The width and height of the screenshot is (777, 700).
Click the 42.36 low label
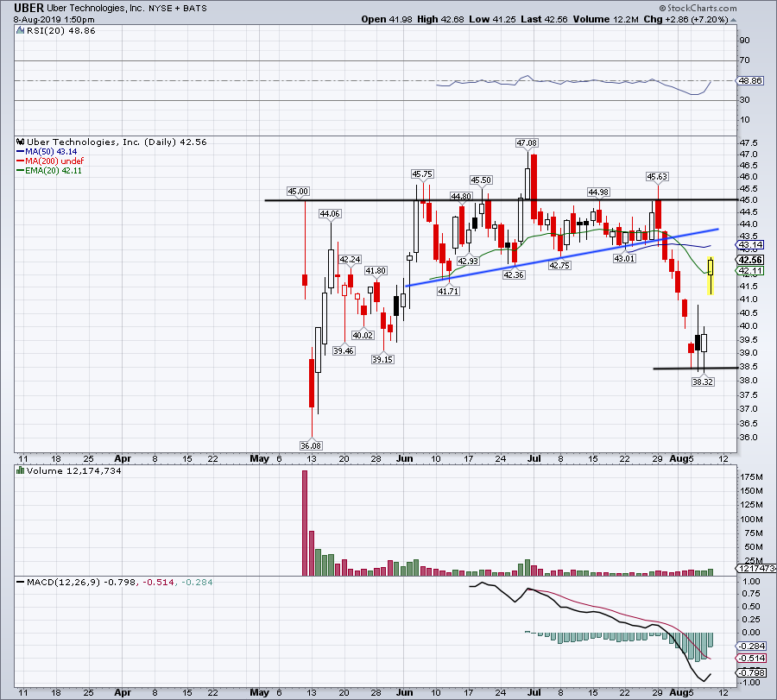pyautogui.click(x=514, y=275)
